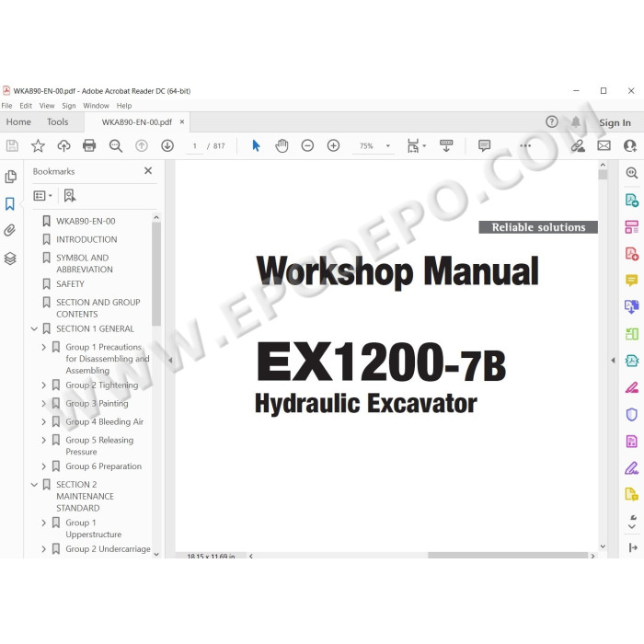The image size is (644, 644).
Task: Switch to the Home tab
Action: coord(18,122)
